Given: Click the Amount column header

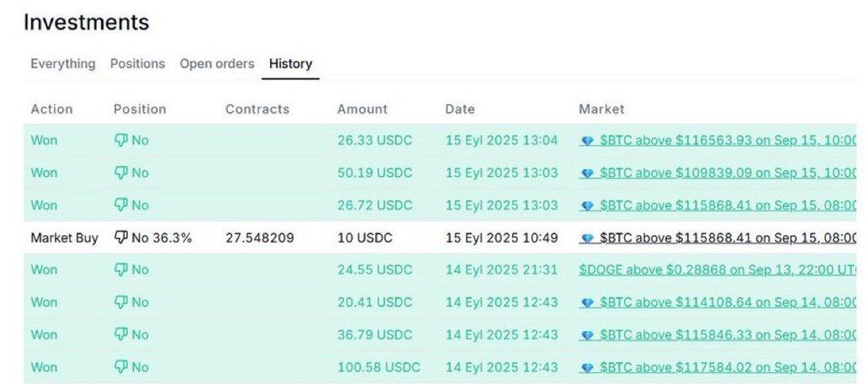Looking at the screenshot, I should click(362, 109).
